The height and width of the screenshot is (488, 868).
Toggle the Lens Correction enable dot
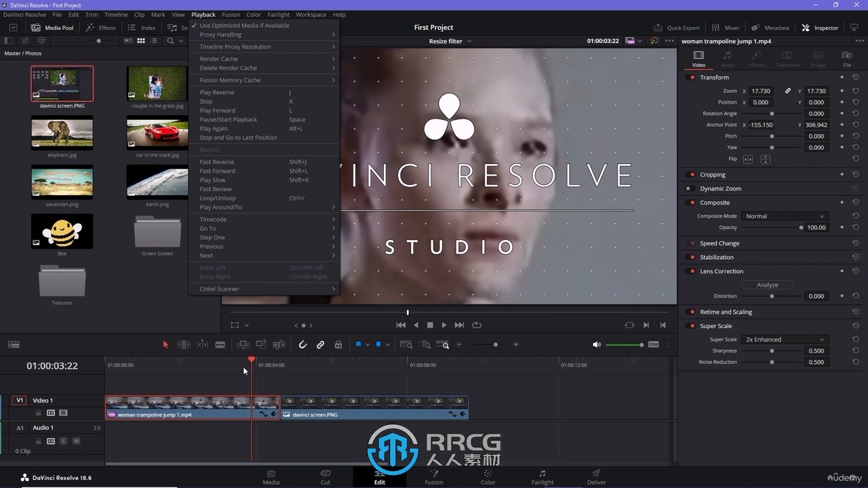point(692,271)
